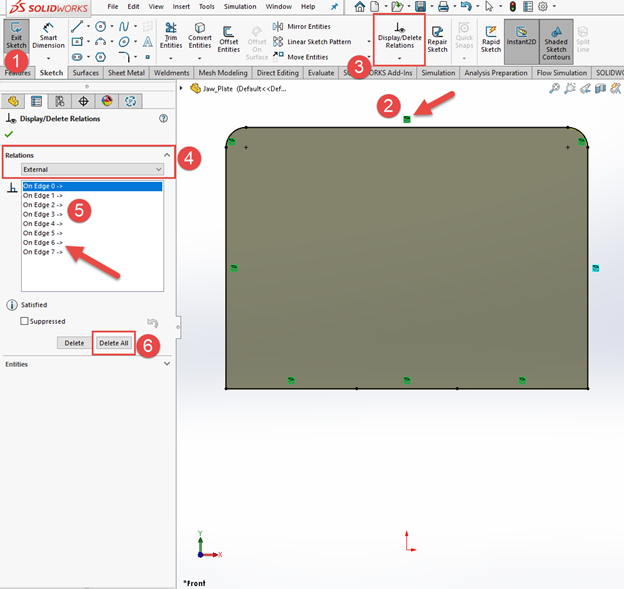
Task: Switch to the Evaluate tab
Action: click(321, 73)
